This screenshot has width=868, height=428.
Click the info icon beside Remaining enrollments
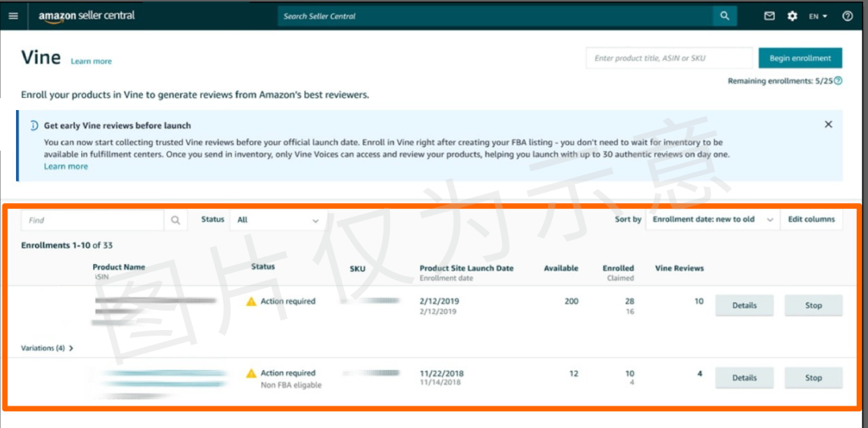(838, 81)
